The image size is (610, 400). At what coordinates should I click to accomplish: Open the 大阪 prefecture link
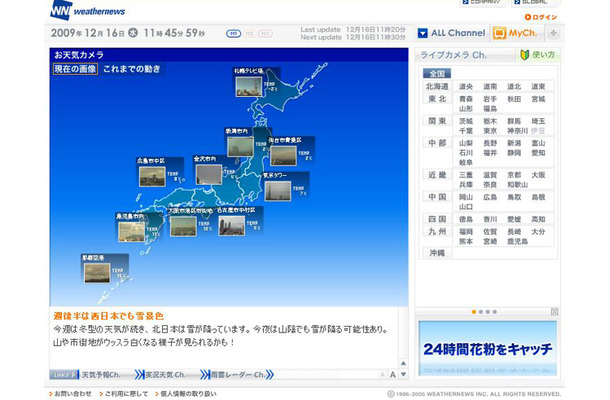pyautogui.click(x=538, y=175)
